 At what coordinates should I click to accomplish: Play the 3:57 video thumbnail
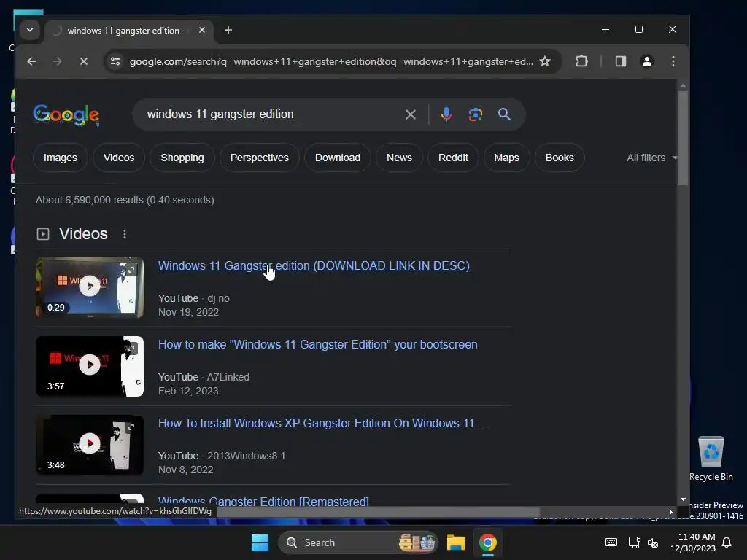pos(90,366)
